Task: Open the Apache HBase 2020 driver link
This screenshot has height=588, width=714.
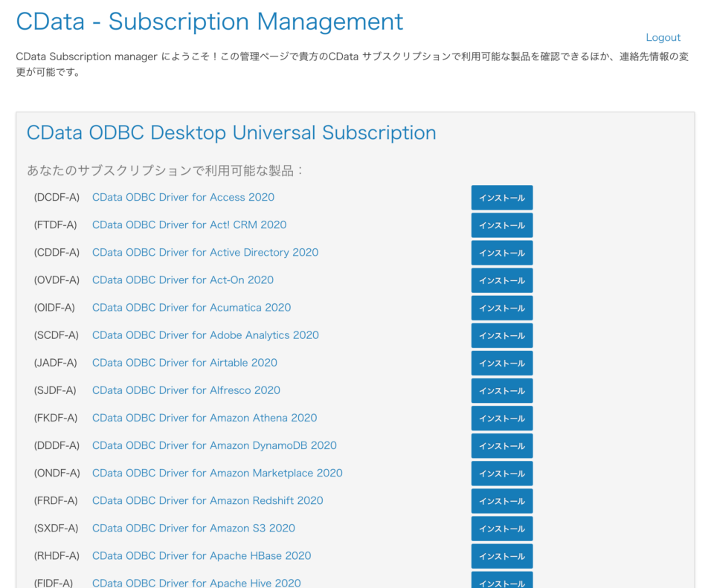Action: (x=201, y=556)
